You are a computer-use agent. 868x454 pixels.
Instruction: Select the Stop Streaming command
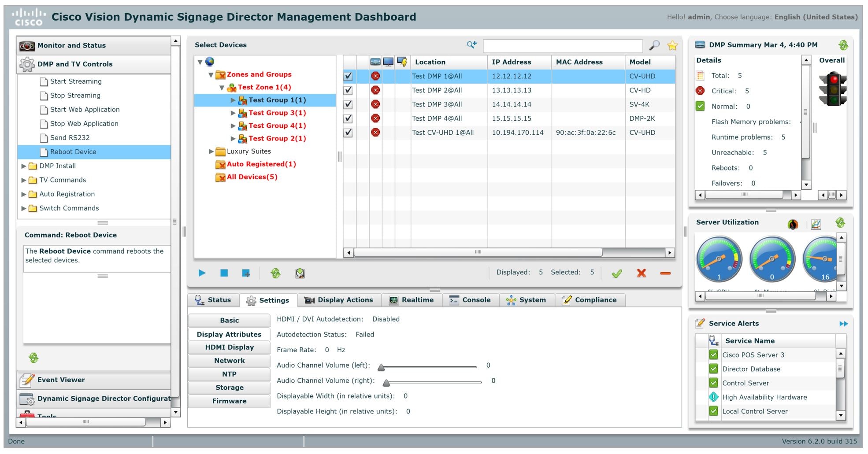coord(75,95)
